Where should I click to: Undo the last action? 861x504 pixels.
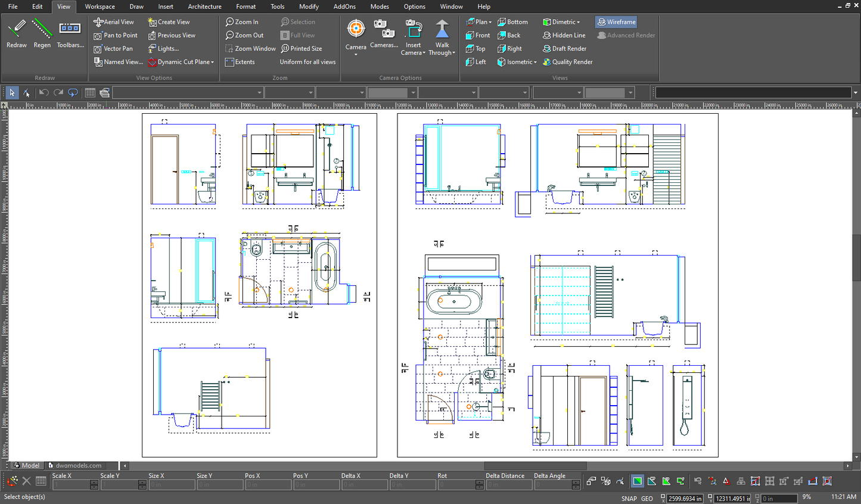(42, 92)
